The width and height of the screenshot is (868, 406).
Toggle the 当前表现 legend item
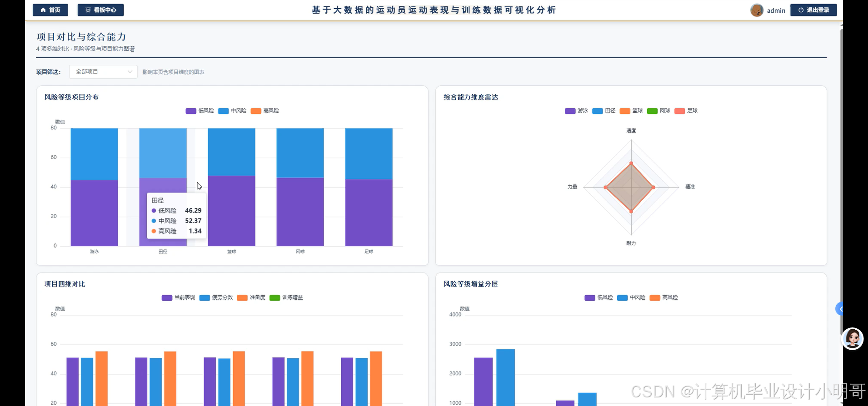(179, 297)
